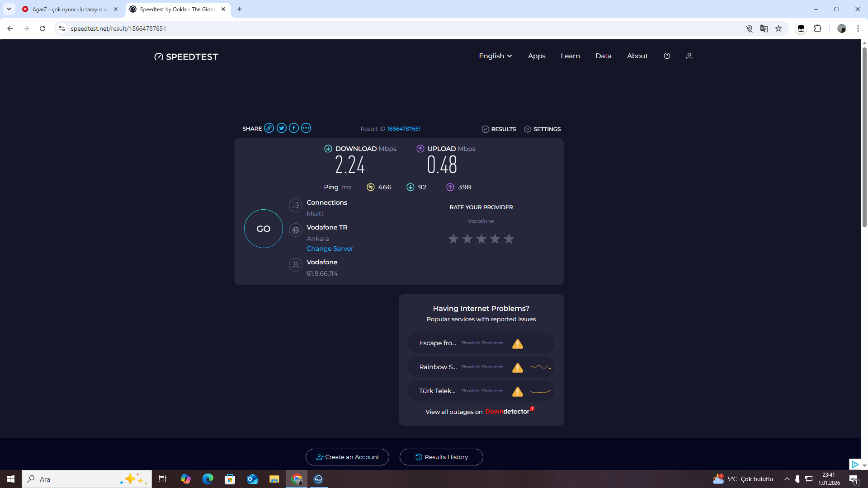Screen dimensions: 868x488
Task: Share the result on Facebook
Action: [x=294, y=128]
